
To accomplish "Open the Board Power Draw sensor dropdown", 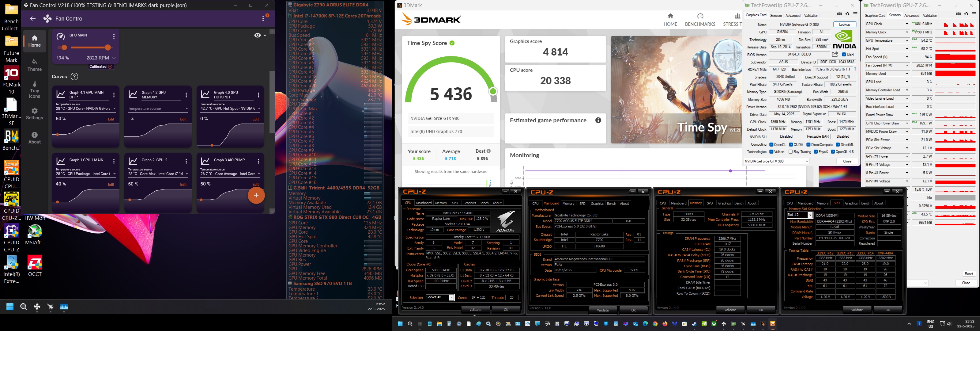I will point(907,115).
